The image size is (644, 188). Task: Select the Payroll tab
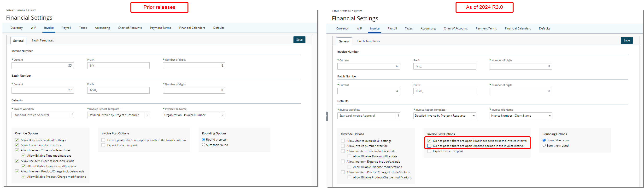pos(66,28)
